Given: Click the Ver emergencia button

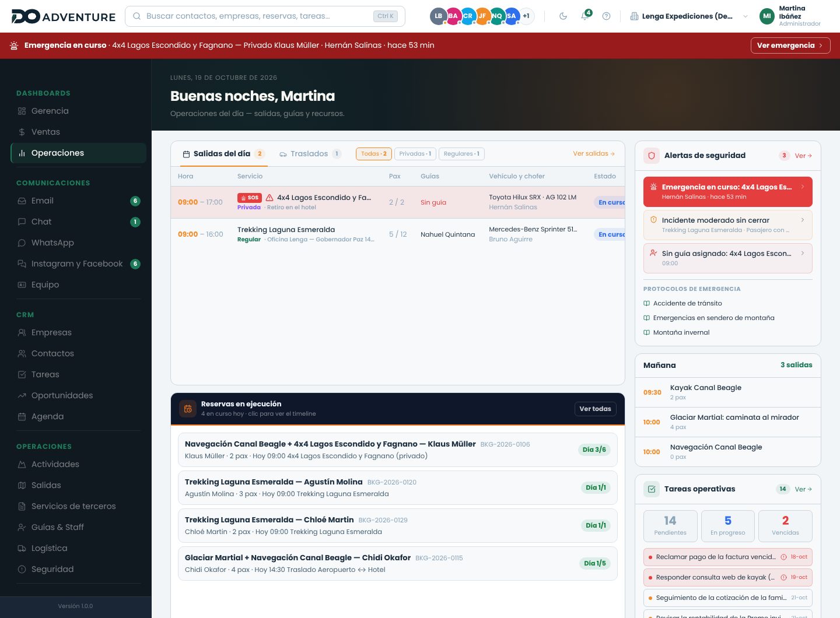Looking at the screenshot, I should (790, 45).
